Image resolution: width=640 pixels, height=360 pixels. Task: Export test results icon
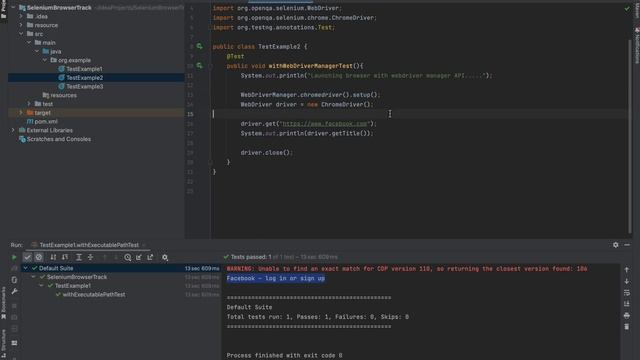[150, 257]
